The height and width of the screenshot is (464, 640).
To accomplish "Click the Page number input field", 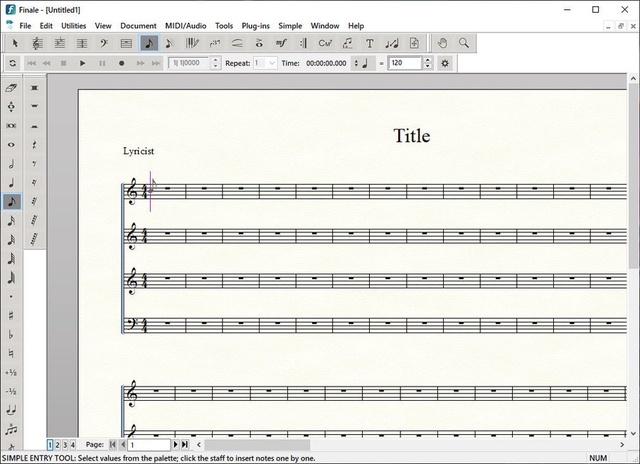I will coord(148,444).
